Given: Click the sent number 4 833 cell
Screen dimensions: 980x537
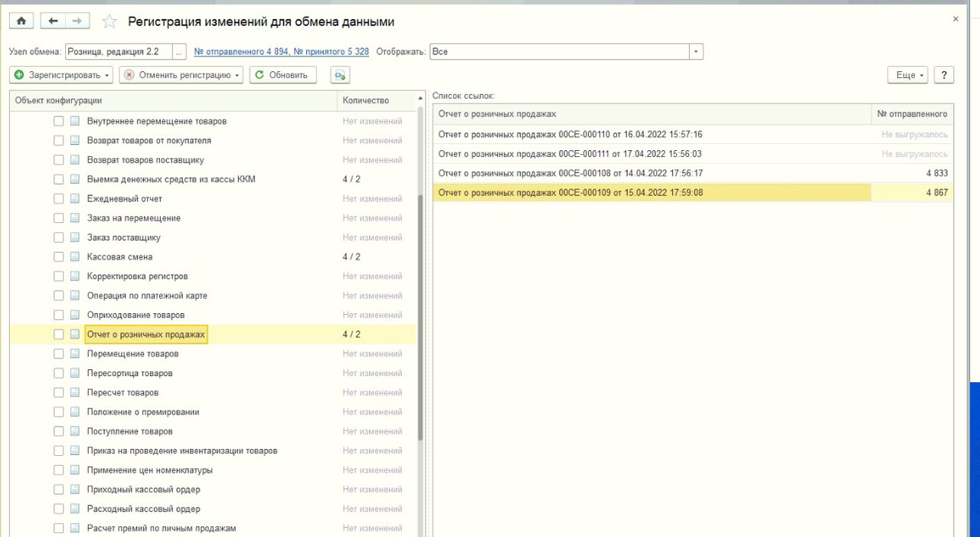Looking at the screenshot, I should [x=913, y=174].
